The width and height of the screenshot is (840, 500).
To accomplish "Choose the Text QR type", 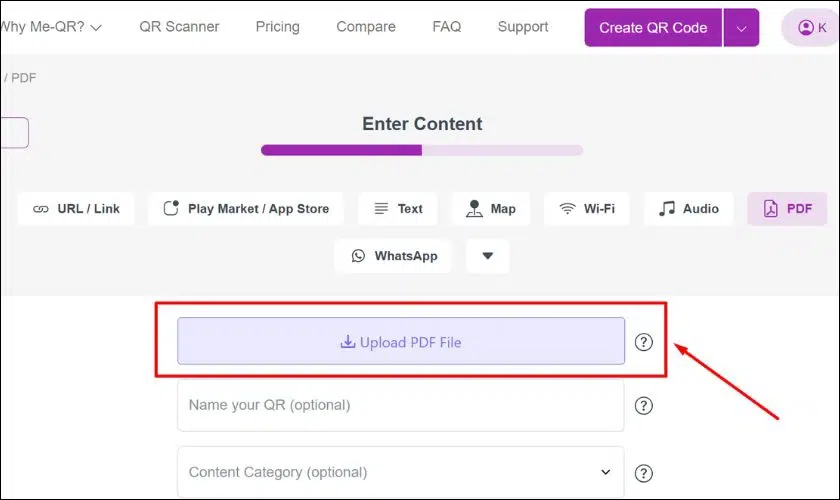I will coord(398,208).
